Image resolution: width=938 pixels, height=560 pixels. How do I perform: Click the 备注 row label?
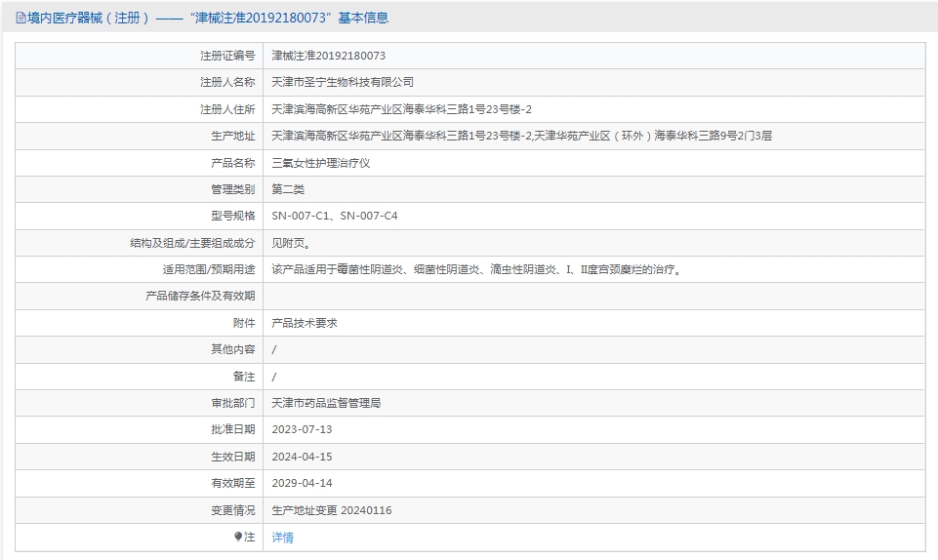pos(244,377)
